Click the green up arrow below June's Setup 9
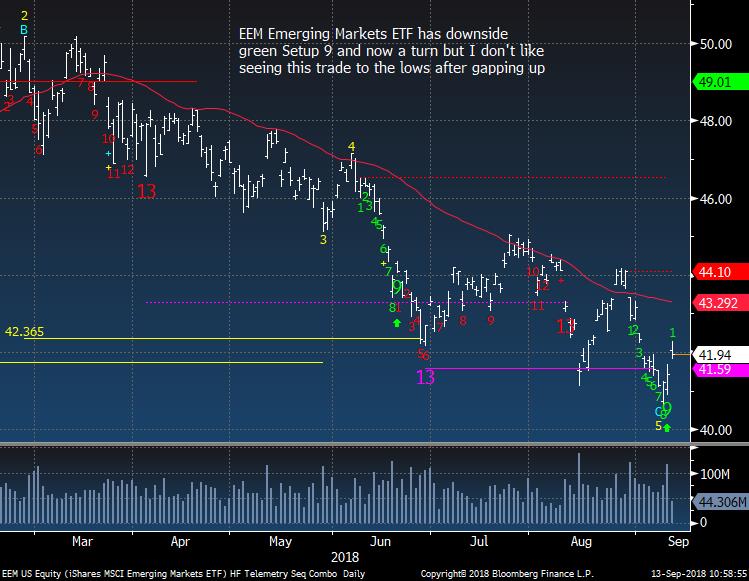 click(x=396, y=323)
